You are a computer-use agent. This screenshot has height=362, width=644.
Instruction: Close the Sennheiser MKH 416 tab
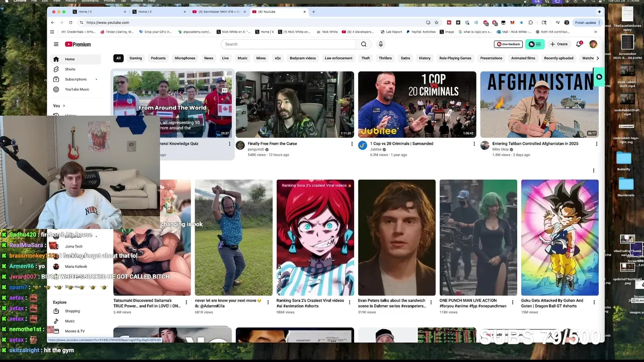[x=245, y=12]
